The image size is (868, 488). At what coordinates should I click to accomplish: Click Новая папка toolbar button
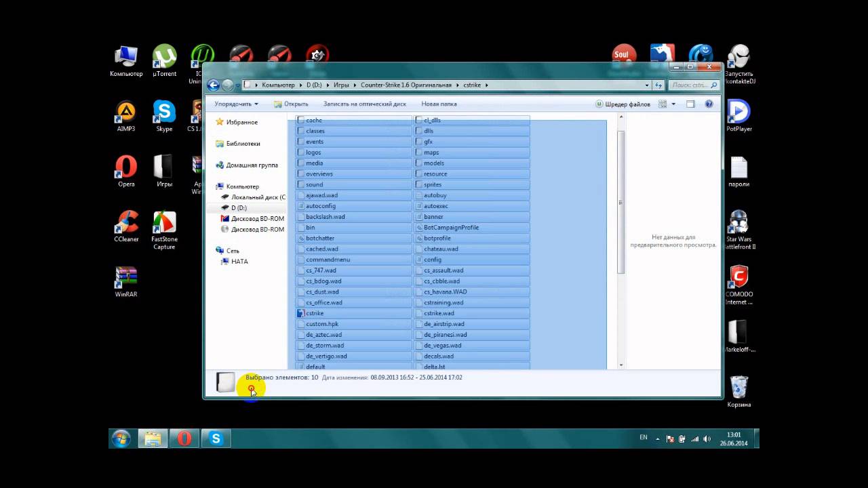439,104
